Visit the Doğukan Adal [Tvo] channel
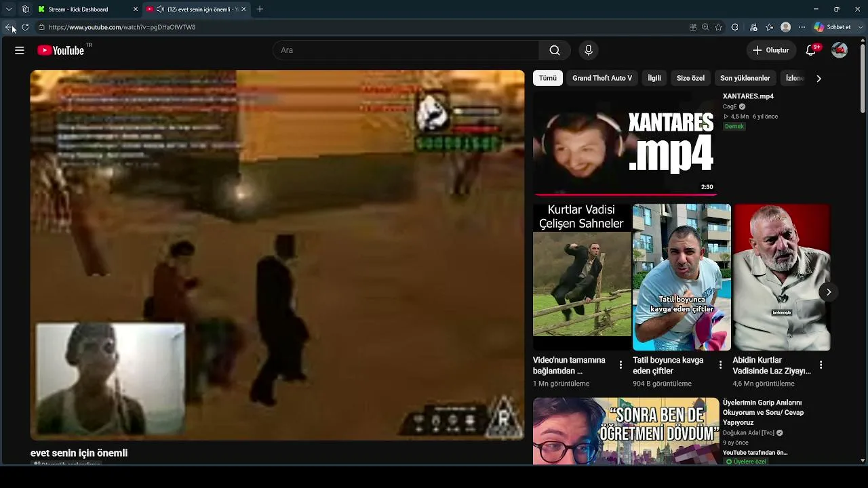This screenshot has width=868, height=488. 749,432
